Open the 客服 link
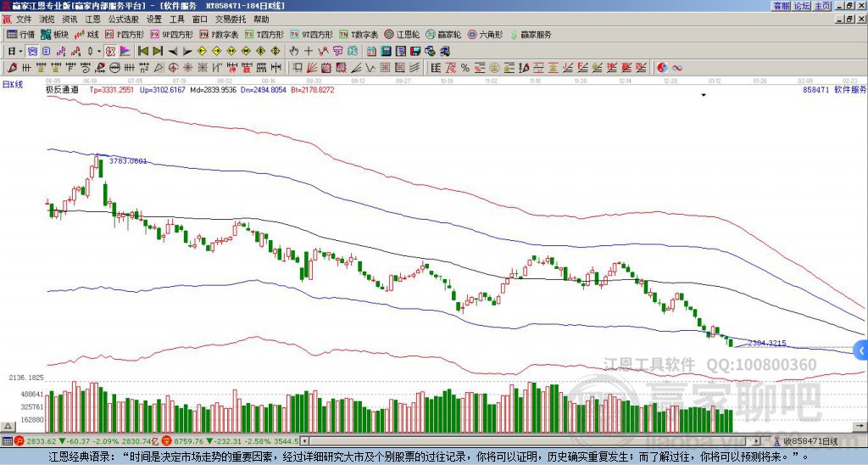The image size is (868, 465). (x=782, y=6)
